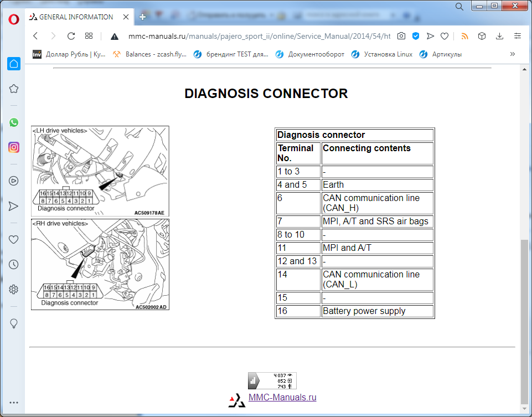The width and height of the screenshot is (532, 417).
Task: Open the RSS news feed icon
Action: tap(465, 36)
